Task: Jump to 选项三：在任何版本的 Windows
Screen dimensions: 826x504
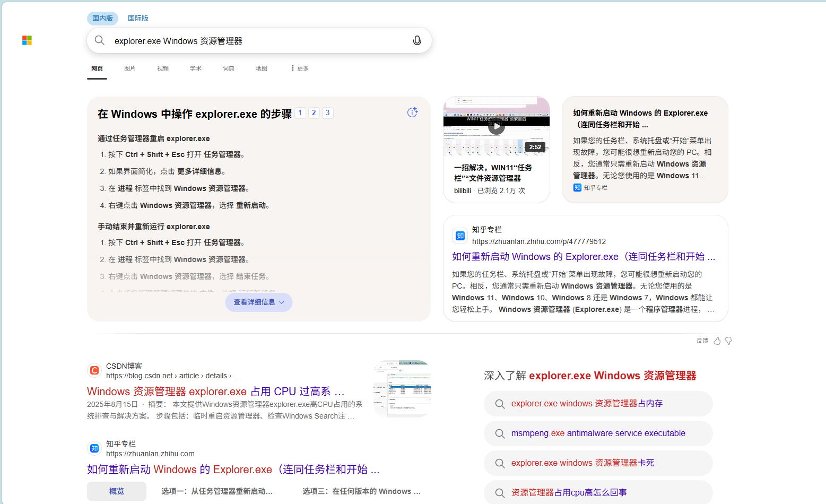Action: 361,491
